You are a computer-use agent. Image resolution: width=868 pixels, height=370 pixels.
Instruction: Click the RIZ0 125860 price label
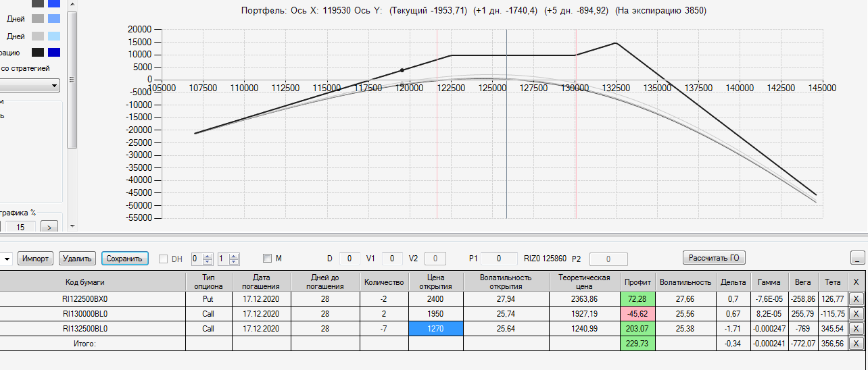pos(546,258)
